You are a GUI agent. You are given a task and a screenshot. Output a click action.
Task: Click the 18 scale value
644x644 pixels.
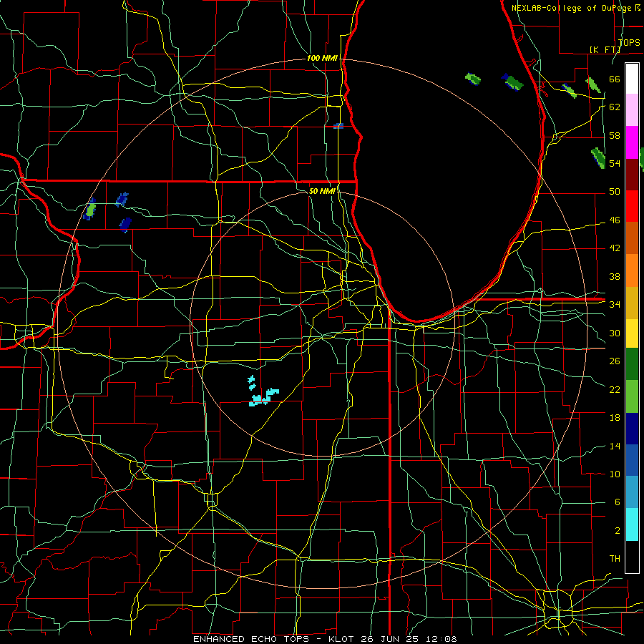point(615,418)
